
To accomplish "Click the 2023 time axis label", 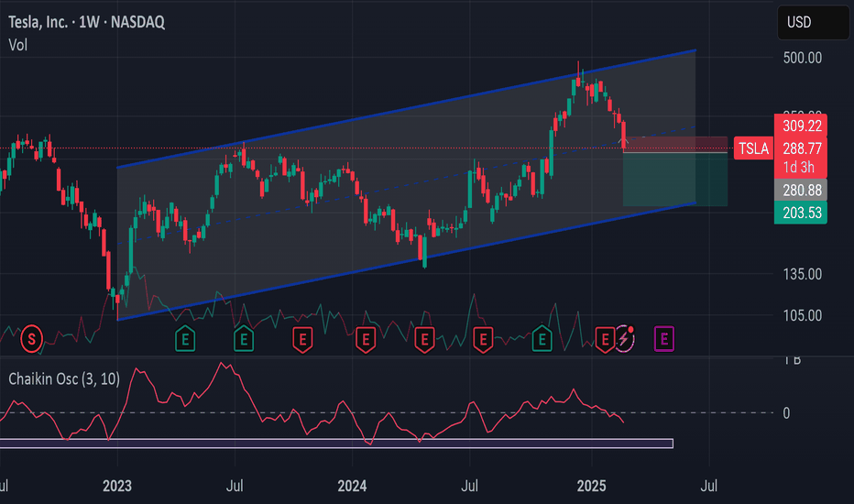I will coord(117,486).
